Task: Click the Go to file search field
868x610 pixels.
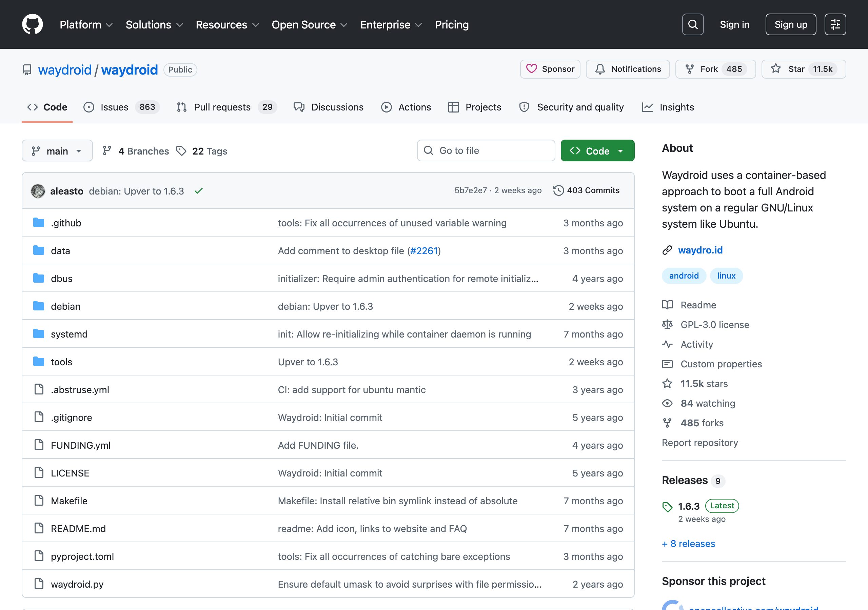Action: pos(486,151)
